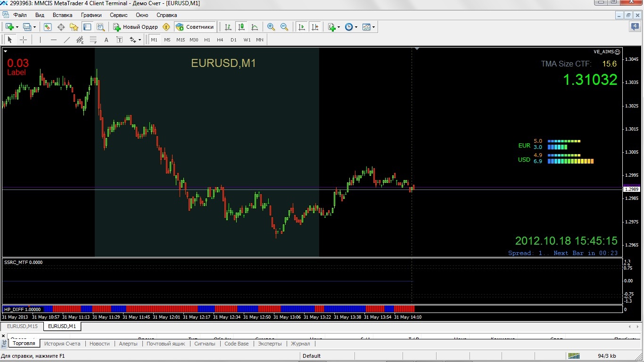Open the История Счета terminal tab
644x362 pixels.
[62, 344]
